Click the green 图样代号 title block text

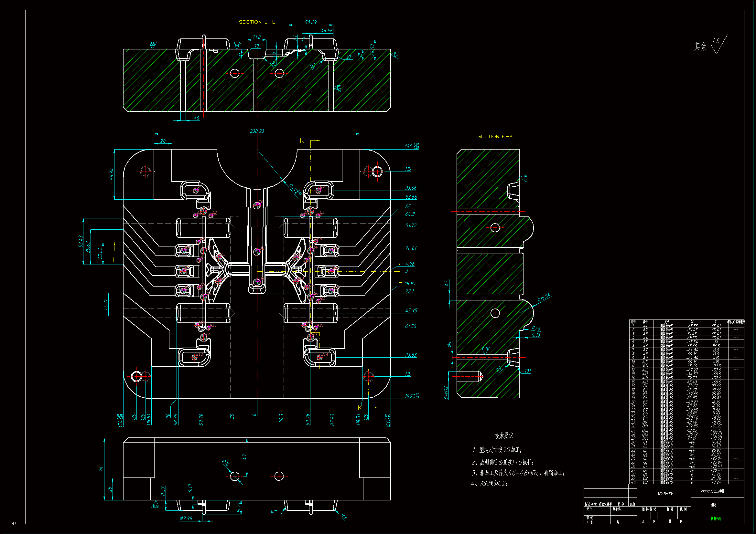(x=716, y=519)
